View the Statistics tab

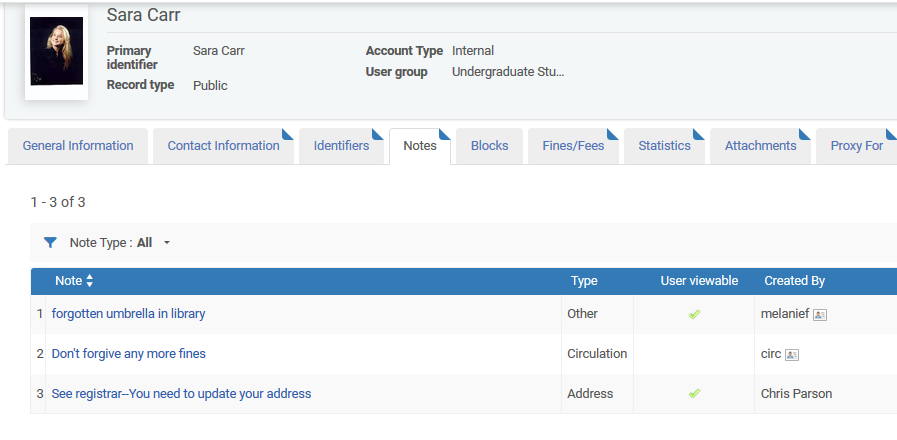664,146
